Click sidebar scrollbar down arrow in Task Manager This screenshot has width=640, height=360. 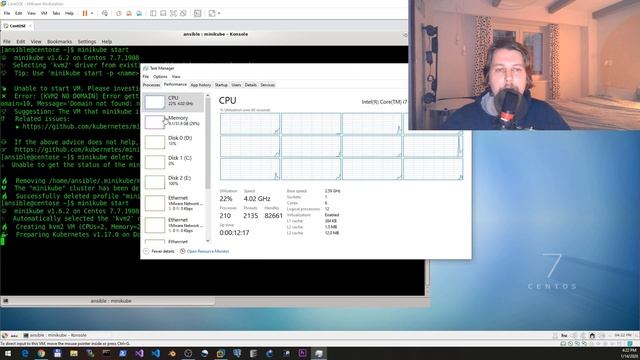208,240
